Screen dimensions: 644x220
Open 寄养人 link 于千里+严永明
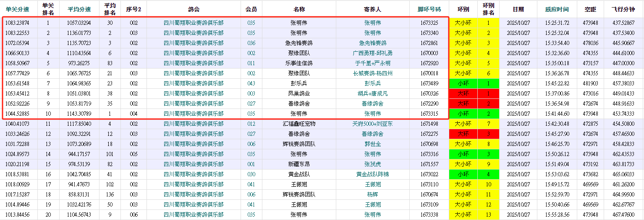[372, 63]
